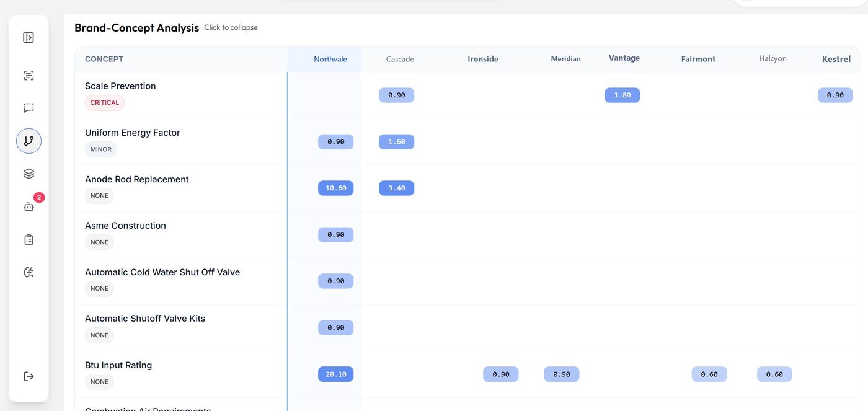Click NONE badge under Anode Rod Replacement
This screenshot has height=411, width=868.
coord(99,196)
